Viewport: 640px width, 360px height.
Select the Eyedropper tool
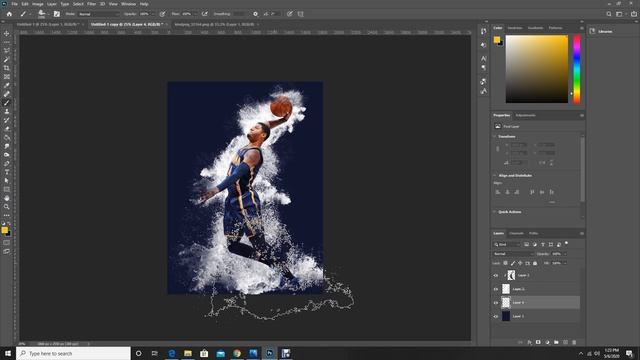(7, 85)
